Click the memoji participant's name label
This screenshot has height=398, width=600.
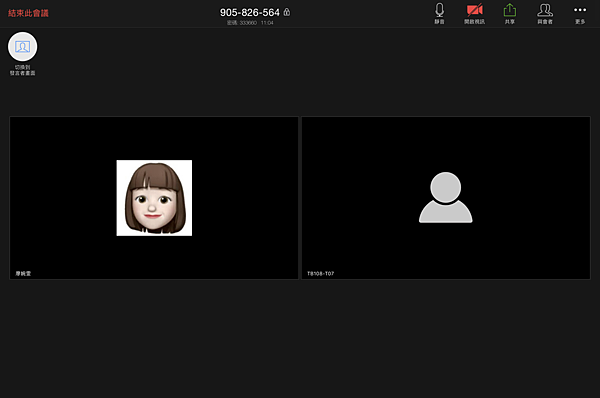tap(23, 274)
